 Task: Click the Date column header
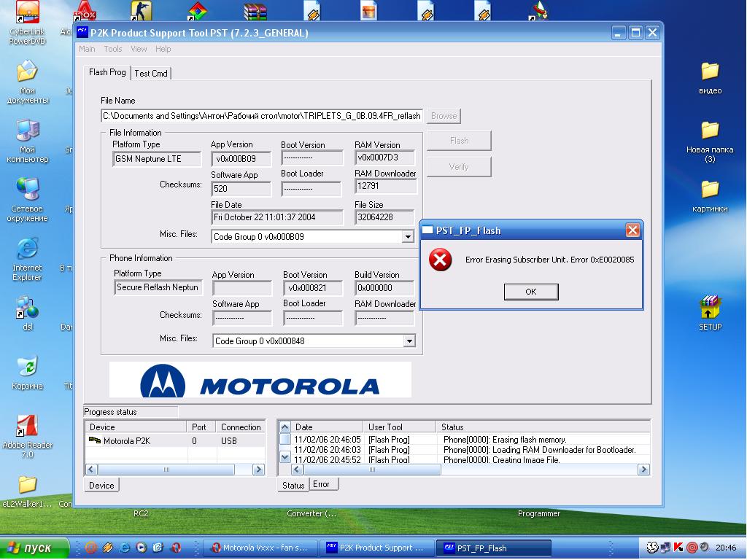click(x=328, y=427)
